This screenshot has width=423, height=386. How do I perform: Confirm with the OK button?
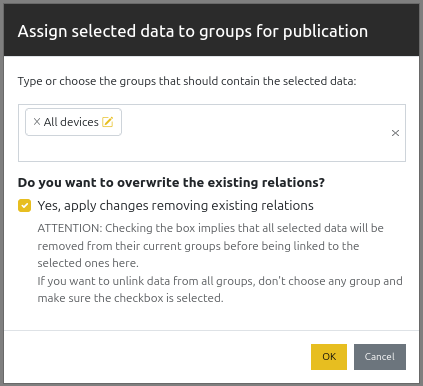pyautogui.click(x=329, y=357)
